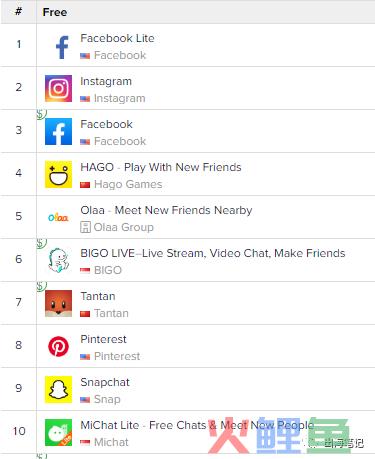The width and height of the screenshot is (375, 459).
Task: Click the Olaa Group publisher name
Action: (x=124, y=227)
